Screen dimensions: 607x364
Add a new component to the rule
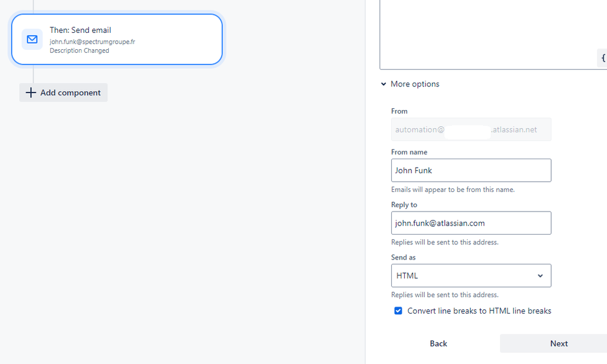63,92
